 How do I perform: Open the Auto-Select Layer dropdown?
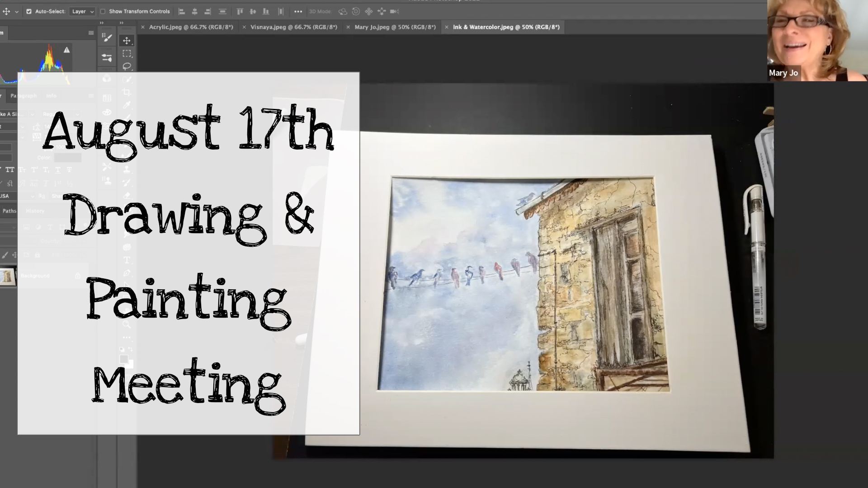(82, 11)
